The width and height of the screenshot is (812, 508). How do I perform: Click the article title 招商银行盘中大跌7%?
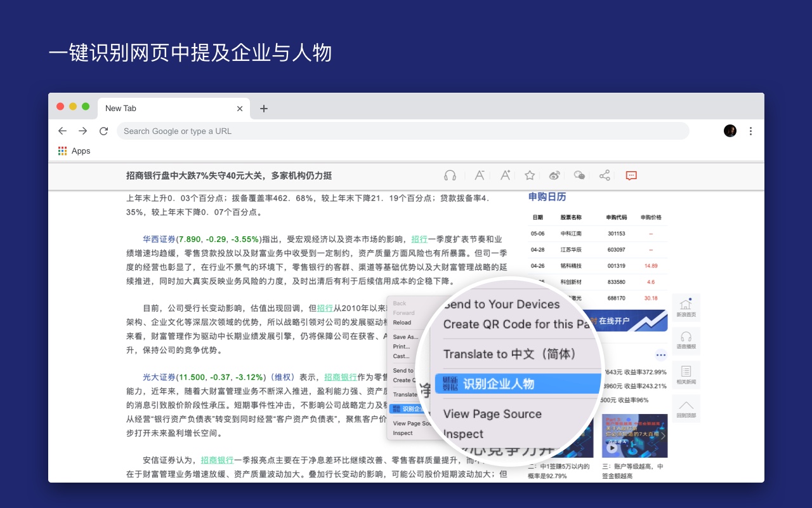pyautogui.click(x=229, y=176)
